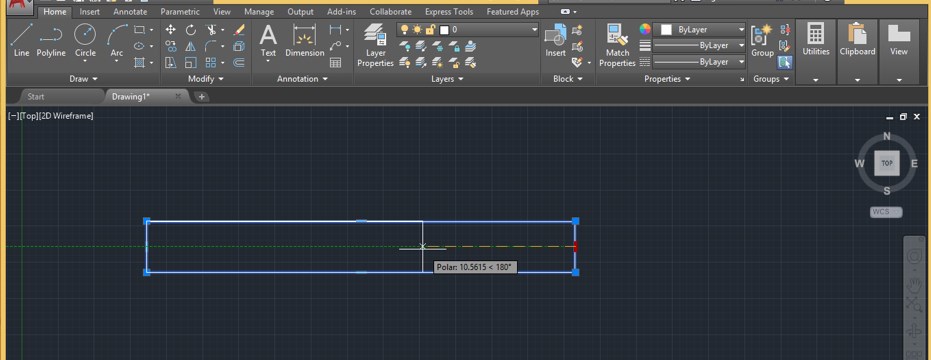Click the Insert block button
The height and width of the screenshot is (360, 931).
[x=556, y=40]
